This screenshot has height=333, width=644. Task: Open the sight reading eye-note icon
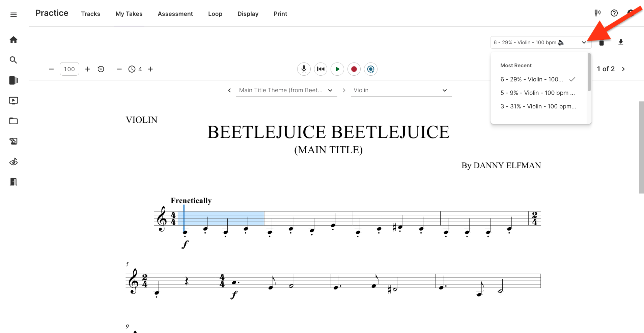click(13, 162)
